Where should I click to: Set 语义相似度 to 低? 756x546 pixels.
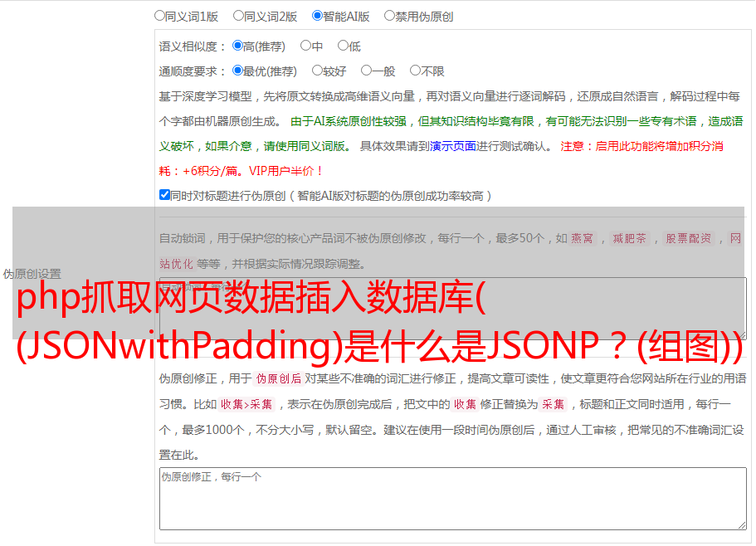(343, 46)
